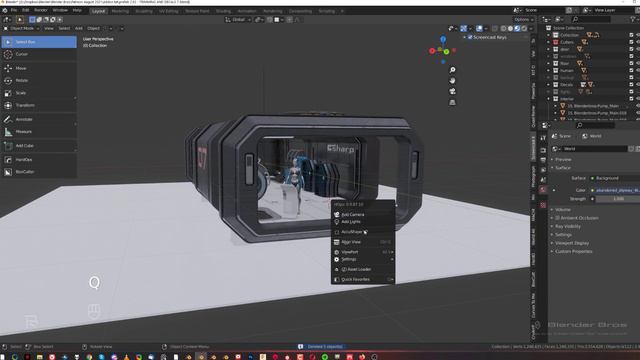
Task: Toggle exclude checkbox for floor collection
Action: pos(631,63)
